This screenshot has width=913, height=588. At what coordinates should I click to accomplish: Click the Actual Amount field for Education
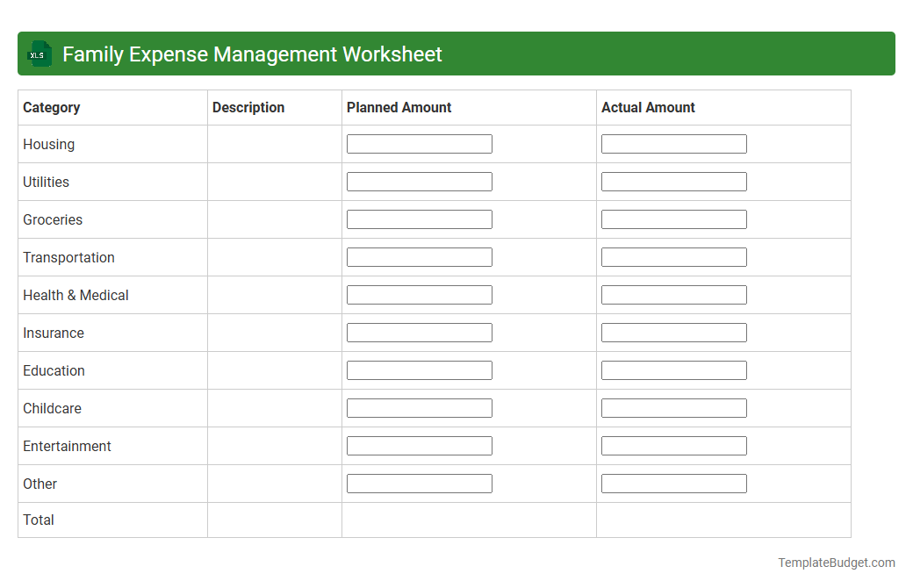click(x=673, y=369)
